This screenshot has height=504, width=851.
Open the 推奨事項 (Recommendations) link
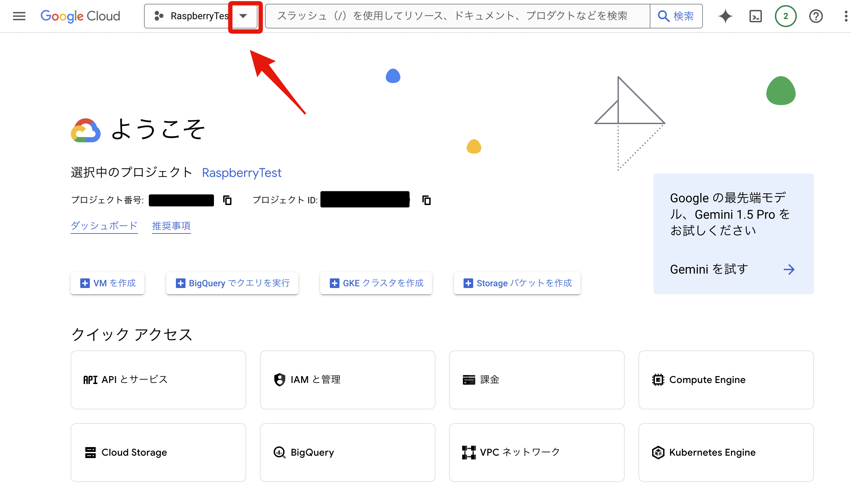pos(171,226)
